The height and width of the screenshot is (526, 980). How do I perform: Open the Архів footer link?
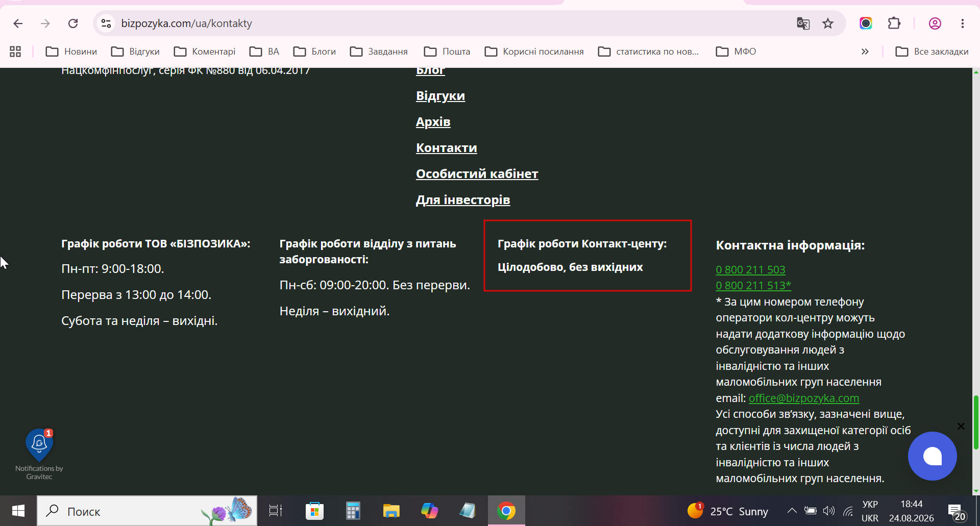coord(433,122)
